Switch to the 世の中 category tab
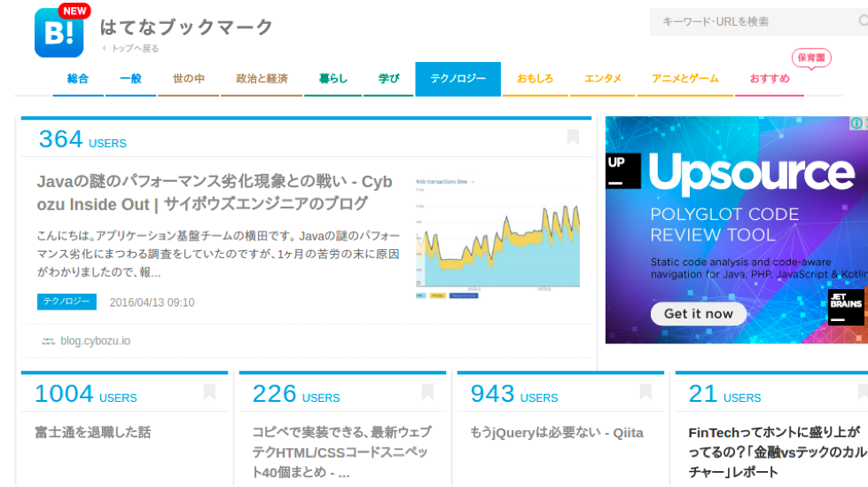 (x=189, y=79)
